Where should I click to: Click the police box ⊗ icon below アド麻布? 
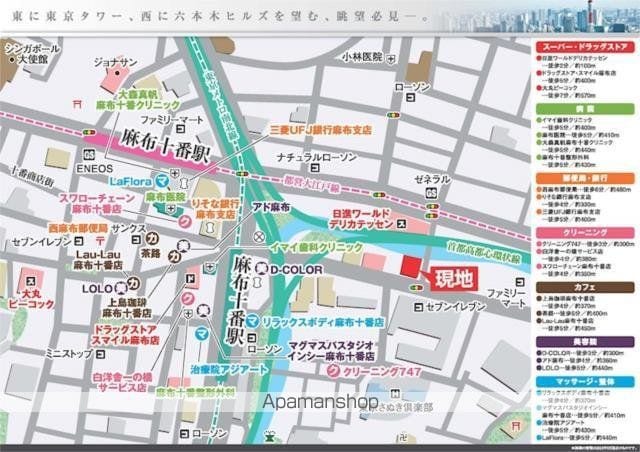(x=259, y=236)
